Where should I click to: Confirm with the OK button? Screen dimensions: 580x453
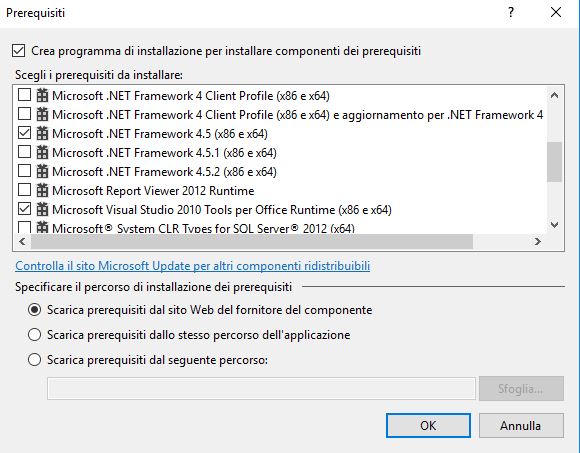pyautogui.click(x=428, y=426)
